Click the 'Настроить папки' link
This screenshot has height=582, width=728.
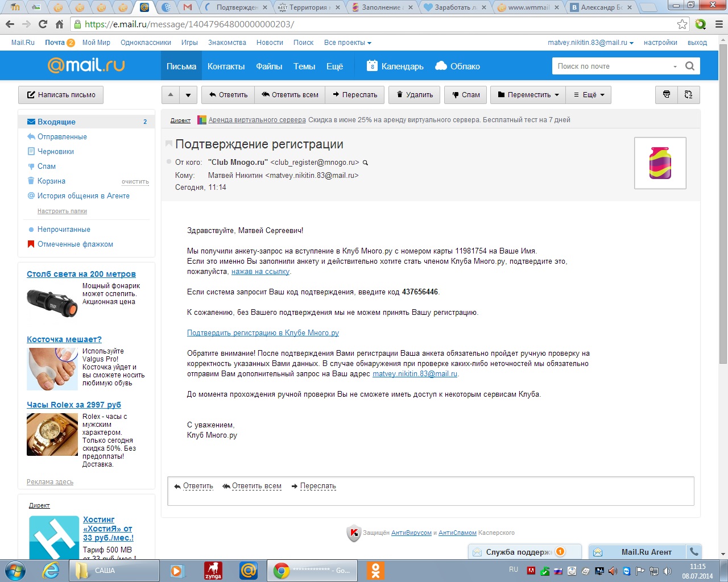[62, 211]
